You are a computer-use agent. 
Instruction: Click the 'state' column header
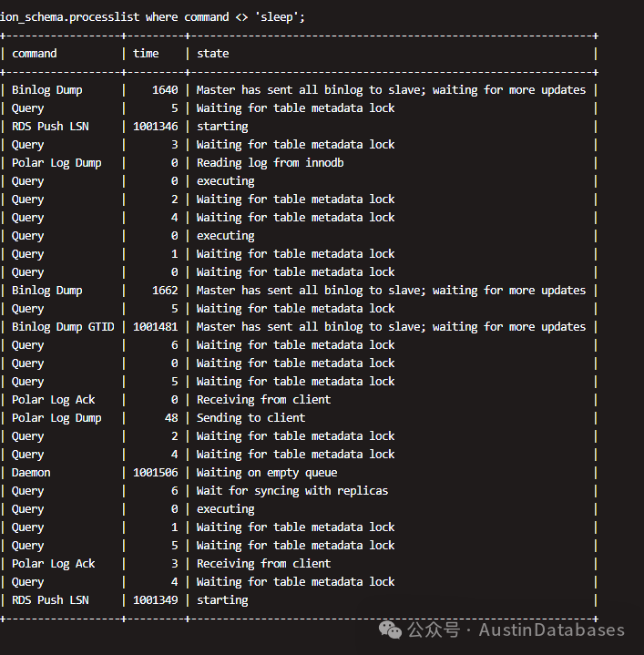[212, 54]
